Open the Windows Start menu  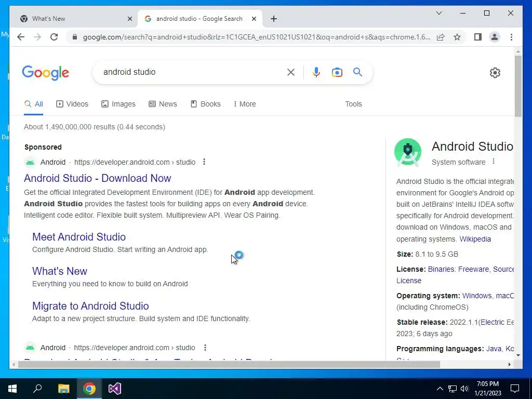(x=12, y=389)
